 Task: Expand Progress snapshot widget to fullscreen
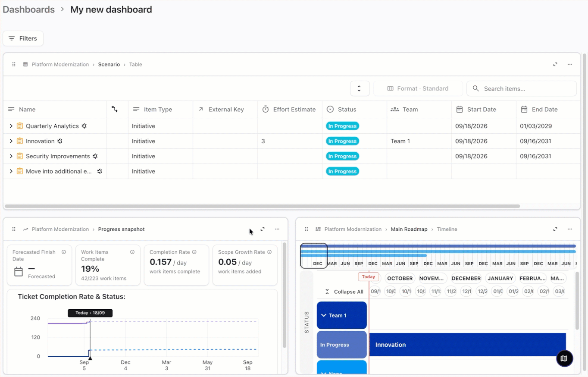coord(263,229)
